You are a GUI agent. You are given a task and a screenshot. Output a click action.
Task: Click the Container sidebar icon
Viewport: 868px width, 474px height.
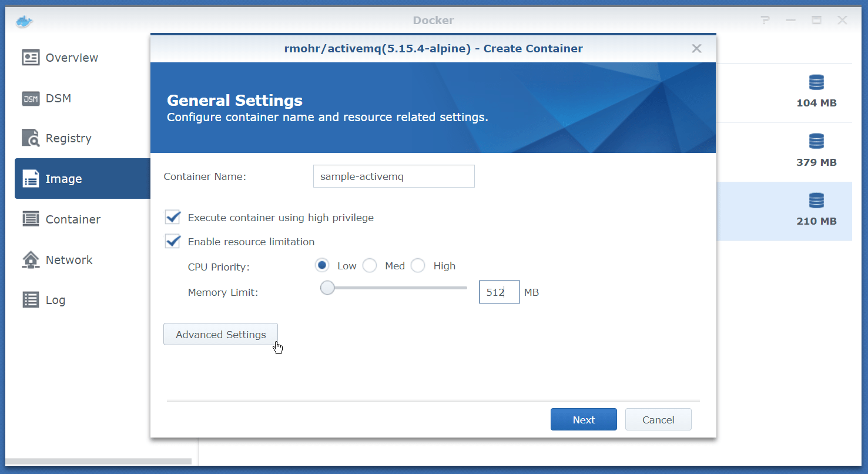31,219
